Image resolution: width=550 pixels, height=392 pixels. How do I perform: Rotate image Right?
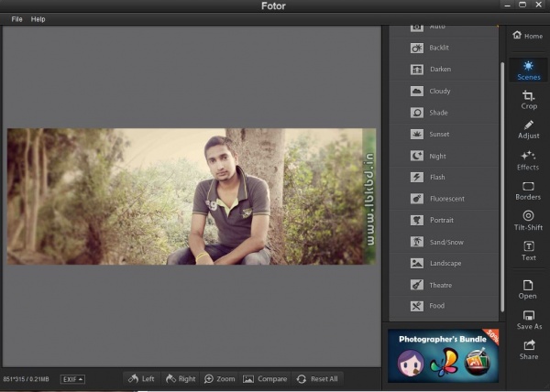coord(181,378)
